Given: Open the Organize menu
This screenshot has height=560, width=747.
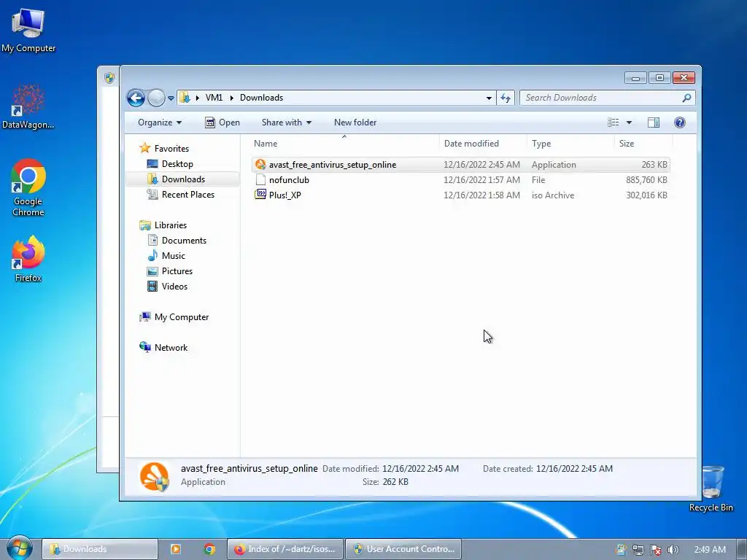Looking at the screenshot, I should coord(160,122).
